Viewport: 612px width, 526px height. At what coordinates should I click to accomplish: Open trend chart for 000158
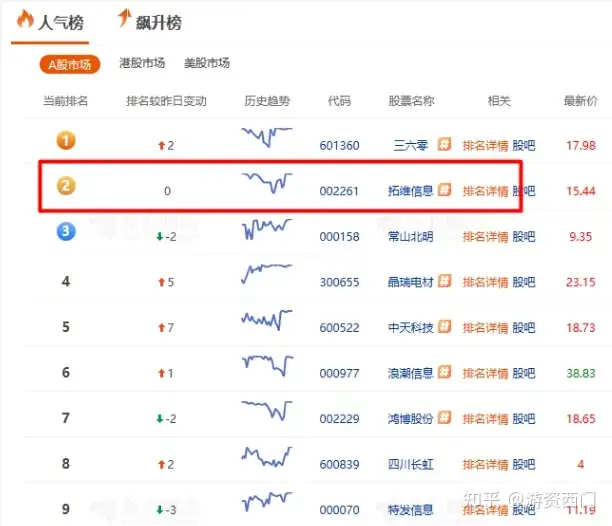[x=267, y=229]
